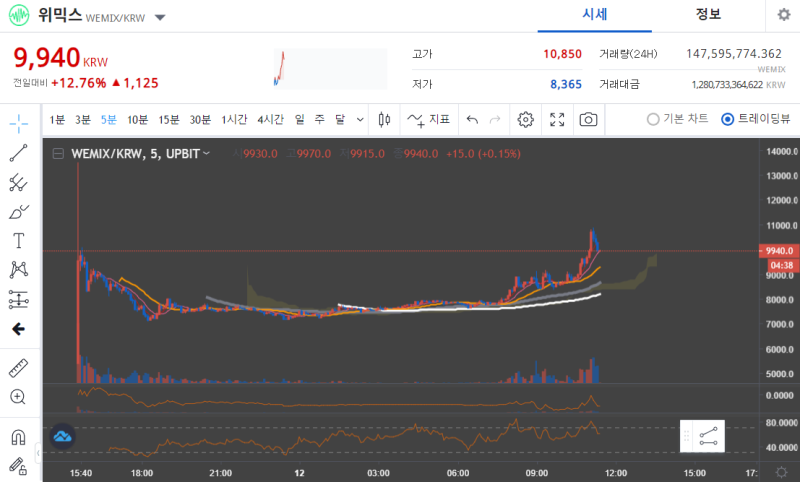Enter fullscreen chart mode
800x482 pixels.
click(557, 120)
